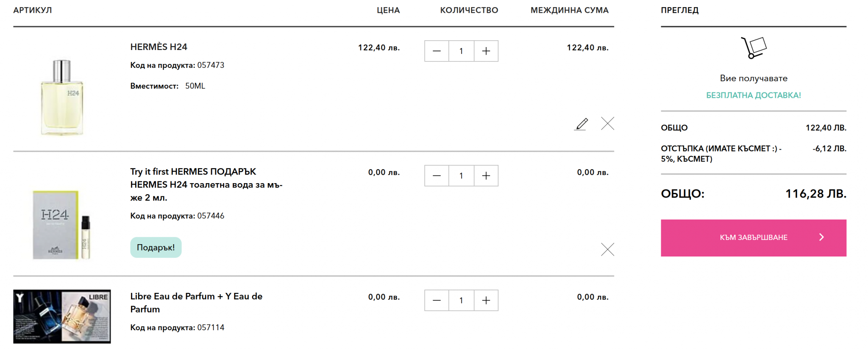
Task: Remove Try it first HERMES gift item
Action: coord(607,249)
